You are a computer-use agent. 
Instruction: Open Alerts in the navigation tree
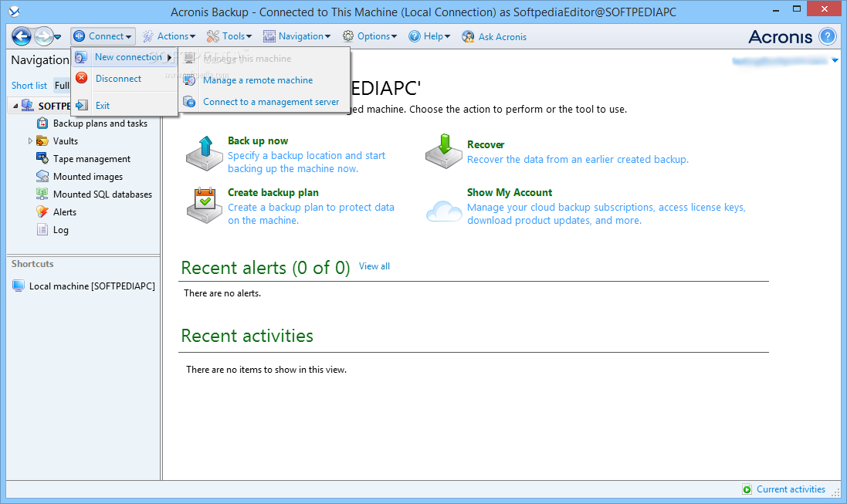click(65, 212)
